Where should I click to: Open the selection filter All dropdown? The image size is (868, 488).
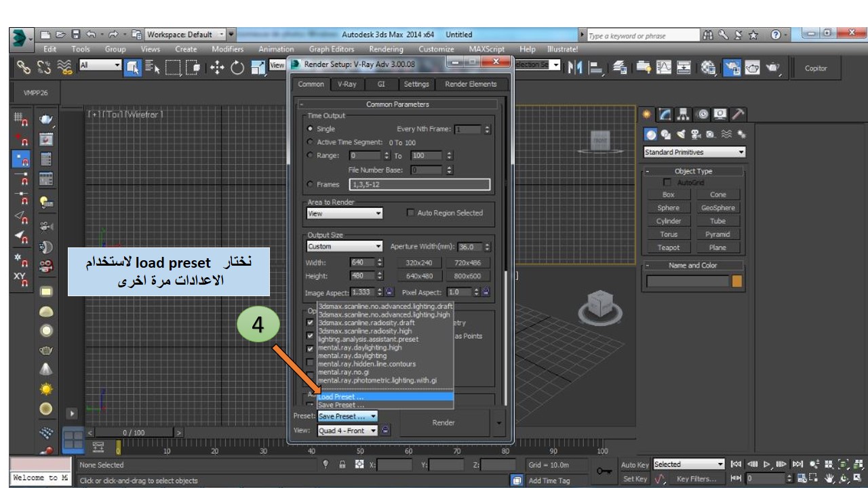click(100, 65)
